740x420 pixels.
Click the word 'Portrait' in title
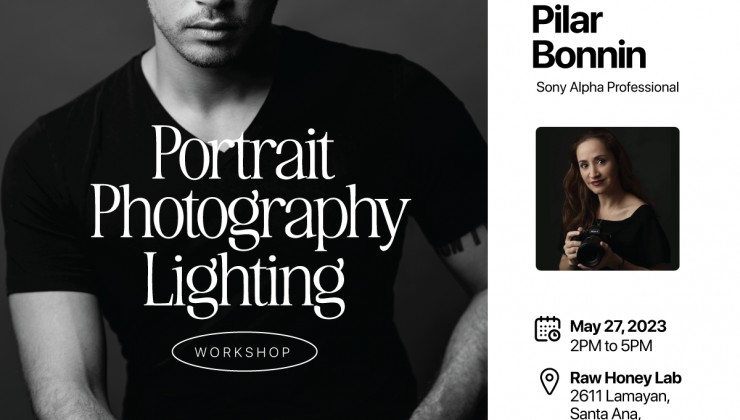[244, 152]
